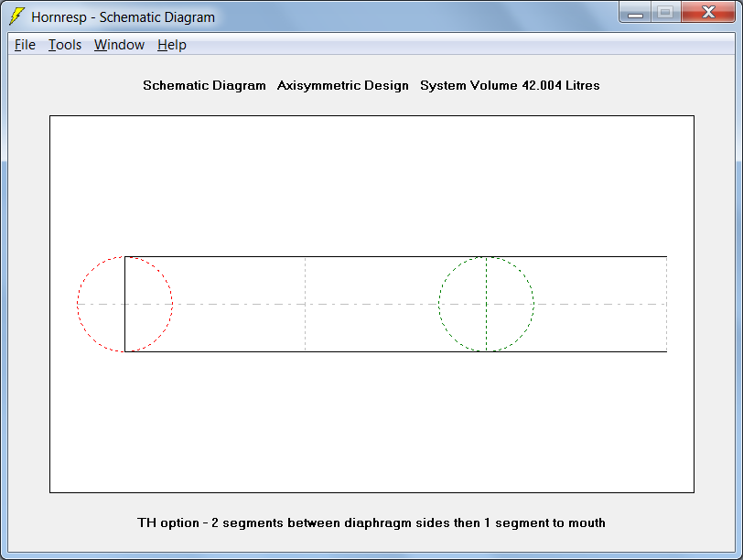The image size is (743, 560).
Task: Click the 'Axisymmetric Design' label
Action: tap(342, 85)
